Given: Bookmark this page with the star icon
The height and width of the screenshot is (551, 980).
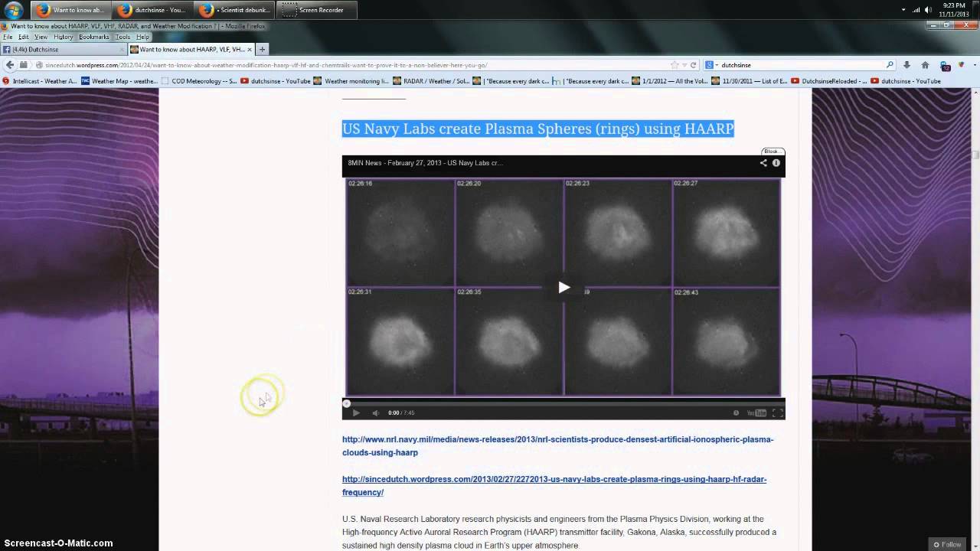Looking at the screenshot, I should [x=675, y=65].
